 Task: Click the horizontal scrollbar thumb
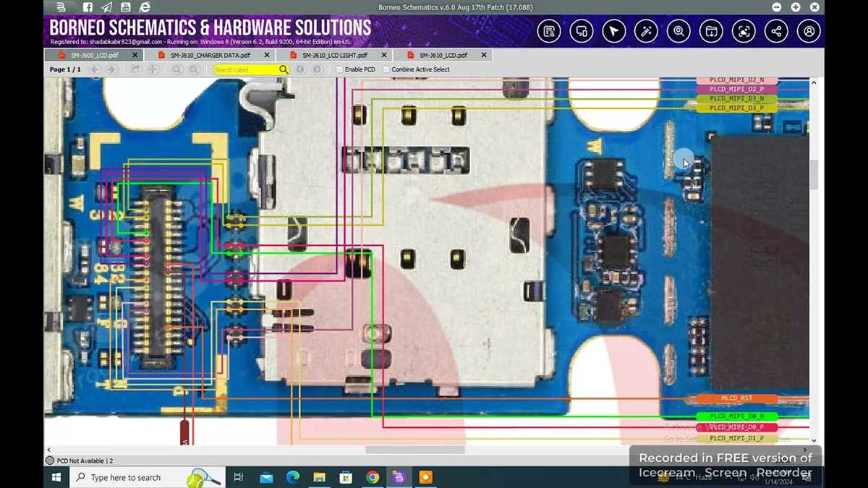coord(414,450)
